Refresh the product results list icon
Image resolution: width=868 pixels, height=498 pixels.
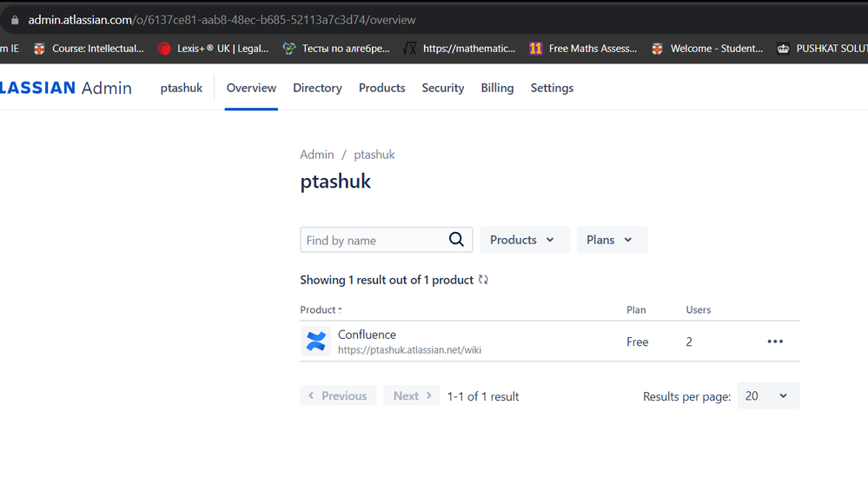(483, 280)
